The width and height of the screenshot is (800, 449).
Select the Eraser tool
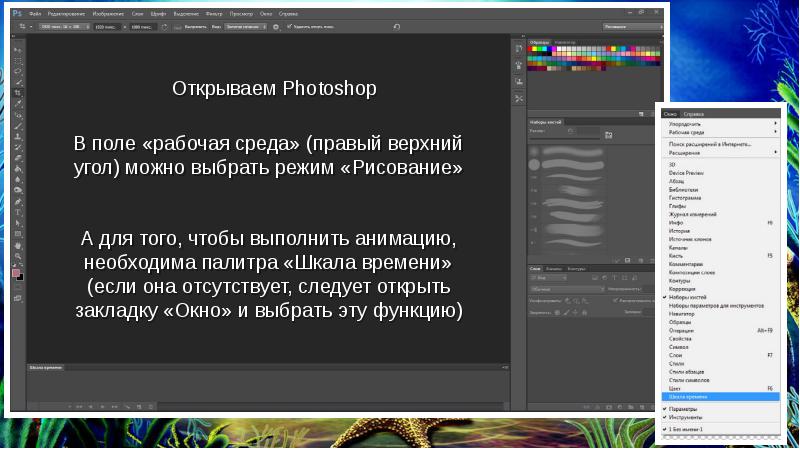(x=18, y=158)
